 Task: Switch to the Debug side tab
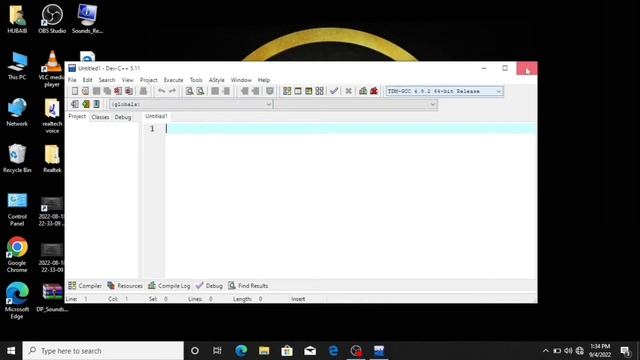click(123, 117)
